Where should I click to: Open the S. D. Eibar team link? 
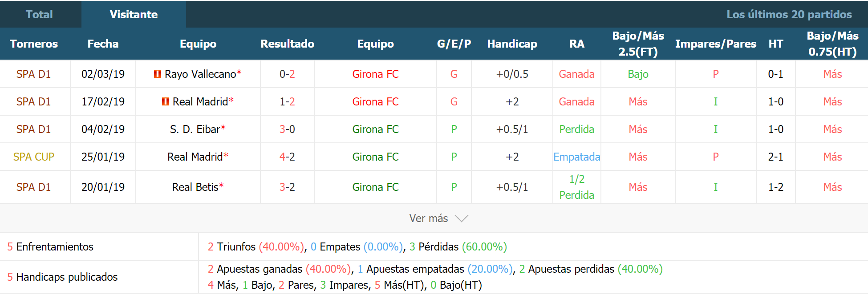(195, 129)
